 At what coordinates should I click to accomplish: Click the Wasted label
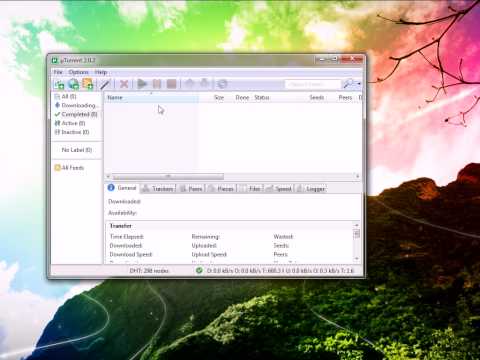click(x=283, y=237)
